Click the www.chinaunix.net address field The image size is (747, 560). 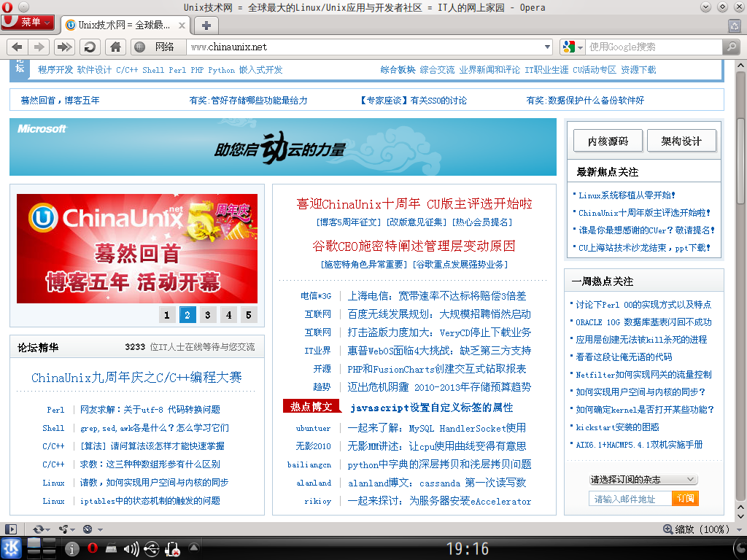365,47
